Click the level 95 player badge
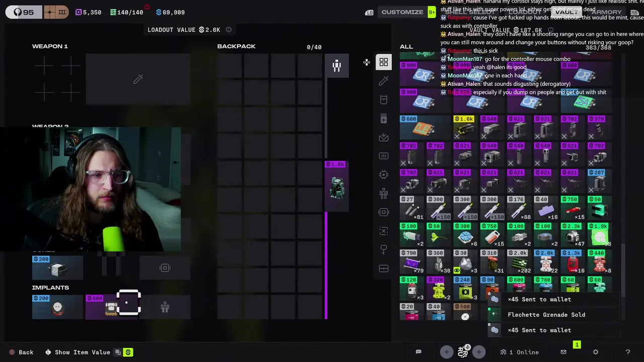Viewport: 644px width, 362px height. pyautogui.click(x=24, y=12)
